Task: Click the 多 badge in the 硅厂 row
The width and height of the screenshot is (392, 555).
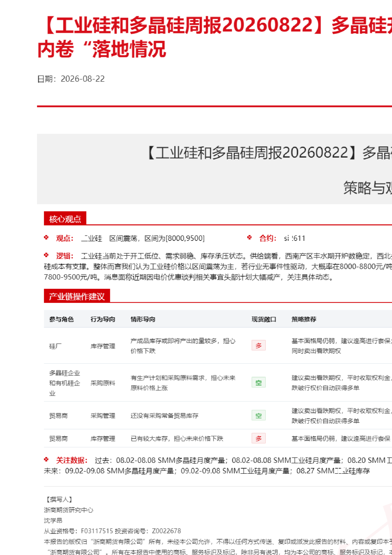Action: [x=259, y=346]
